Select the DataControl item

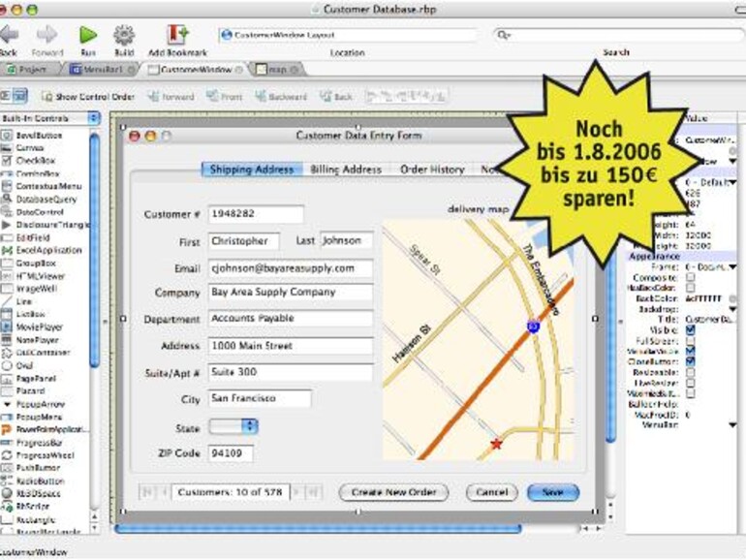pyautogui.click(x=40, y=212)
